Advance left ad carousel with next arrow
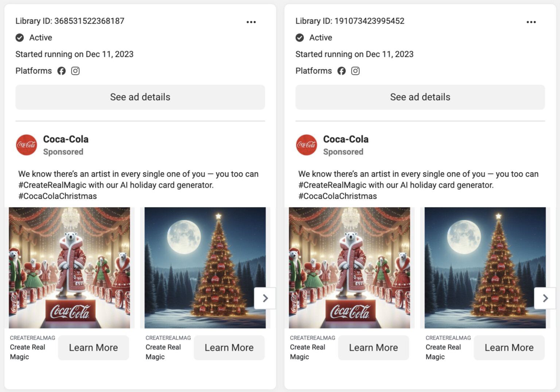560x392 pixels. (x=265, y=298)
